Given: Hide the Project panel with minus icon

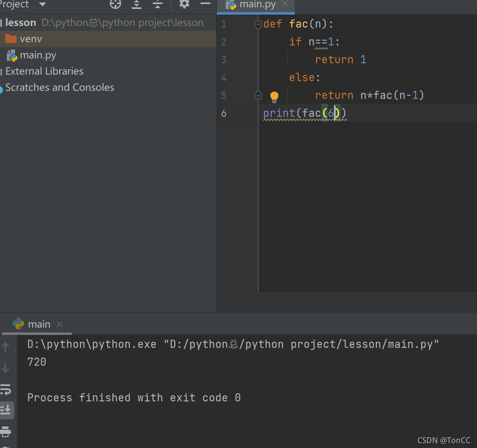Looking at the screenshot, I should [205, 4].
